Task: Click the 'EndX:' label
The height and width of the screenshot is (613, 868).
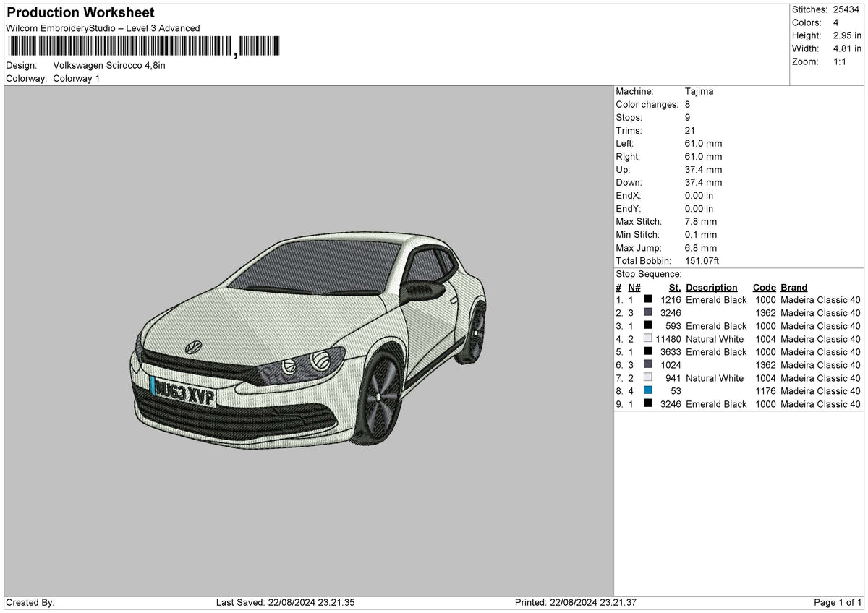Action: pyautogui.click(x=629, y=196)
